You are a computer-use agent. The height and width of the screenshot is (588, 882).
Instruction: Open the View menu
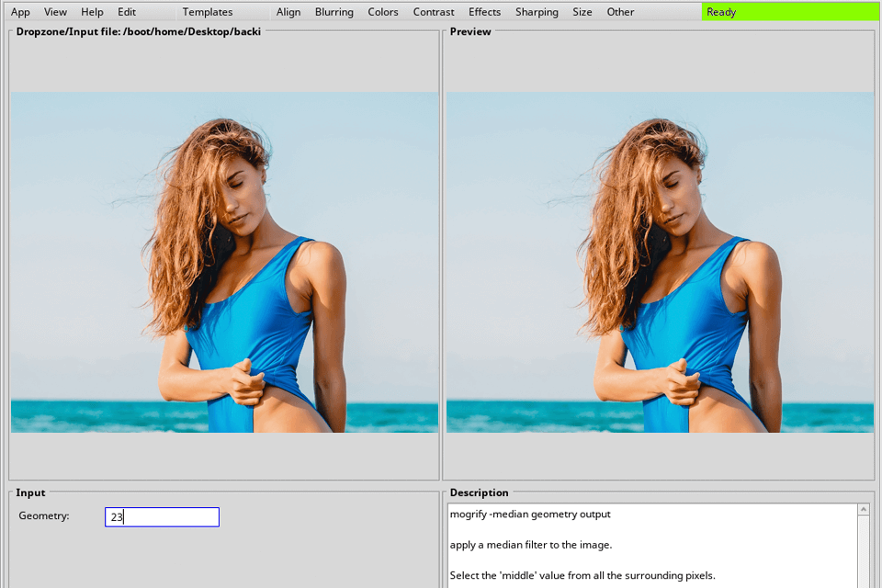point(55,11)
